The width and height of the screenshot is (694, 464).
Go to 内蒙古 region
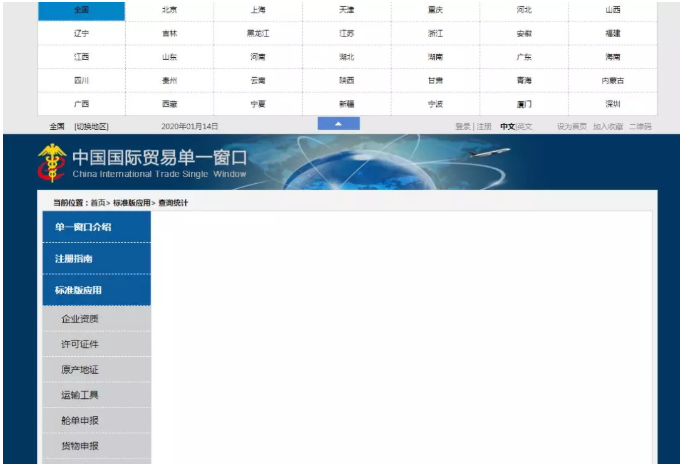click(613, 81)
